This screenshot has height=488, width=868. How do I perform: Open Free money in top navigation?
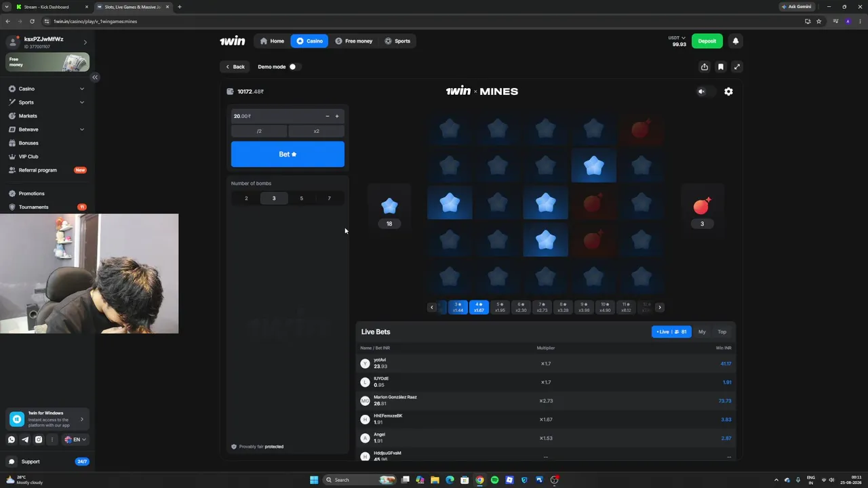point(354,41)
